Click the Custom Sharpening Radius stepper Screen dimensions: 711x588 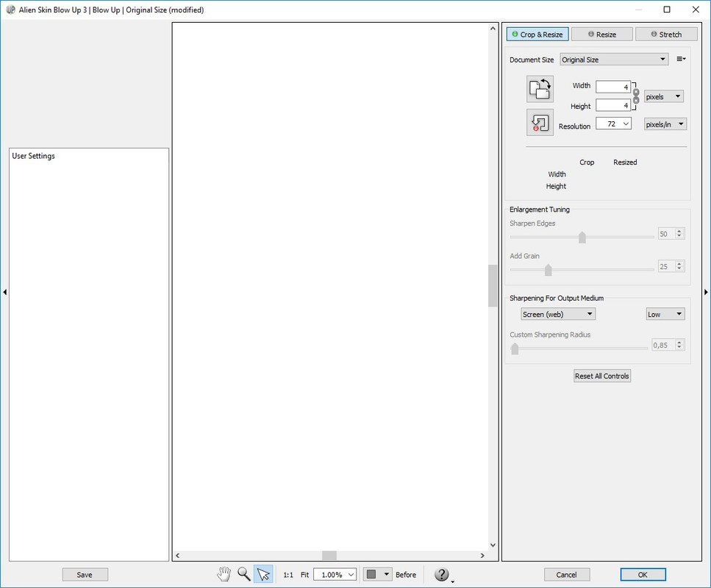(679, 345)
